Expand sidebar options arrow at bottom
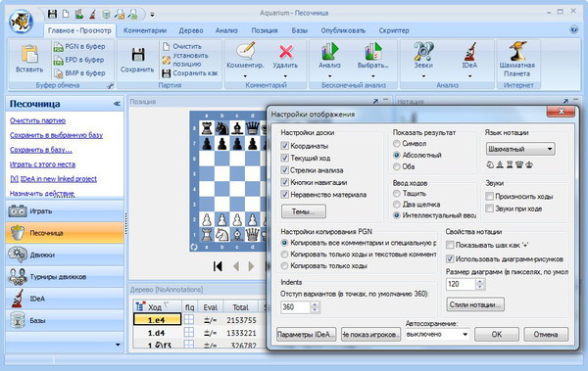 pyautogui.click(x=118, y=345)
